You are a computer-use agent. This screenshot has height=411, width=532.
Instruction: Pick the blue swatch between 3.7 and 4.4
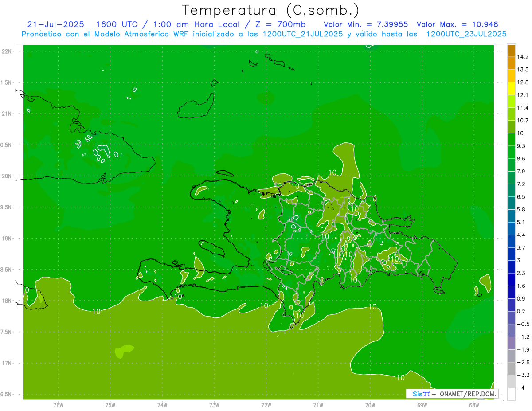click(x=511, y=241)
